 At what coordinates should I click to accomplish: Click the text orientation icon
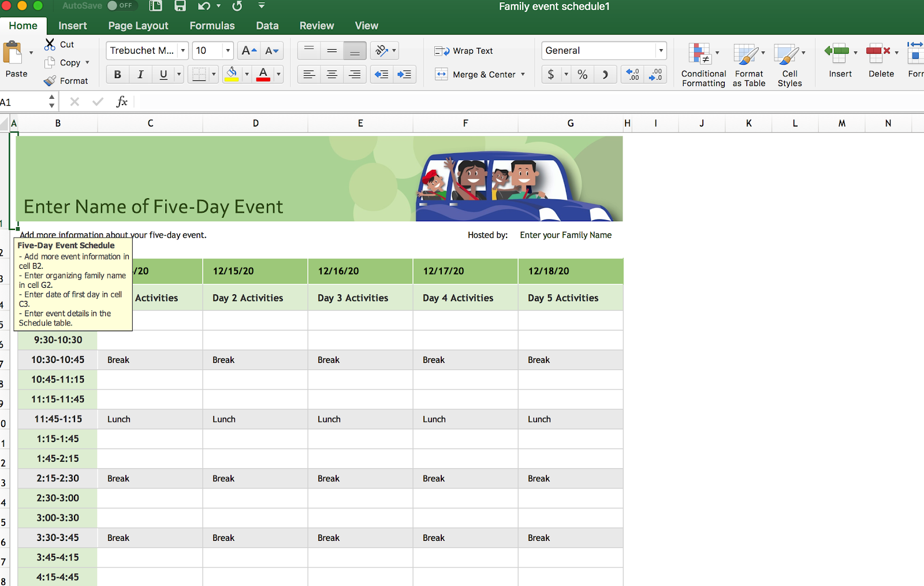tap(381, 51)
